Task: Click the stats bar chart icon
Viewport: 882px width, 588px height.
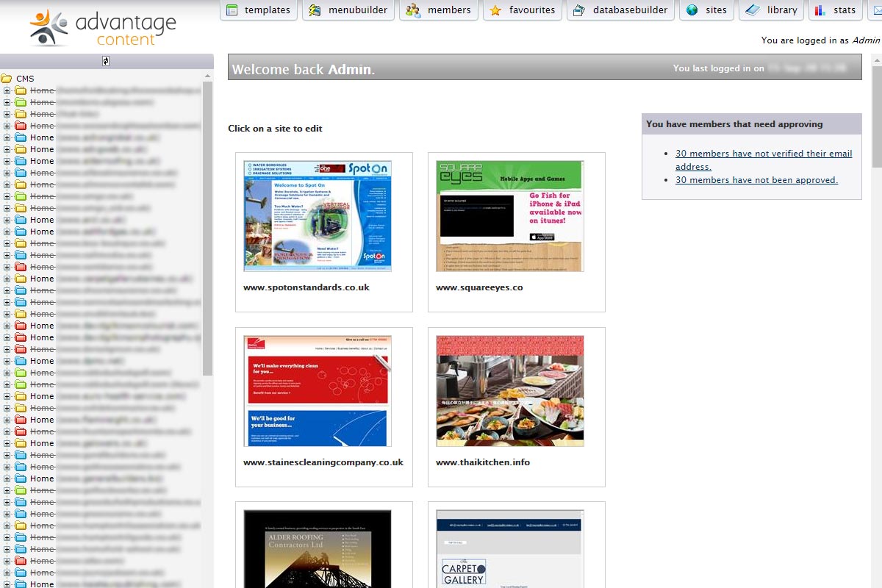Action: 820,10
